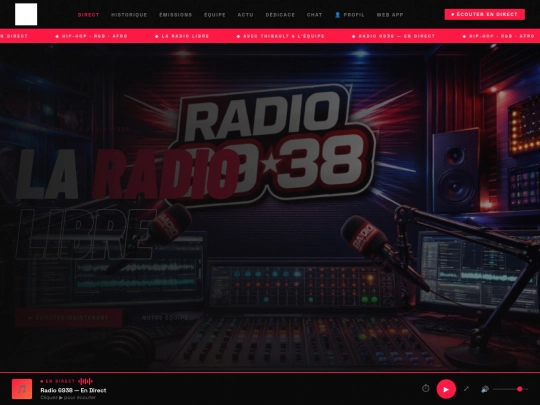Viewport: 540px width, 405px height.
Task: Open the Actu nav item
Action: [246, 15]
